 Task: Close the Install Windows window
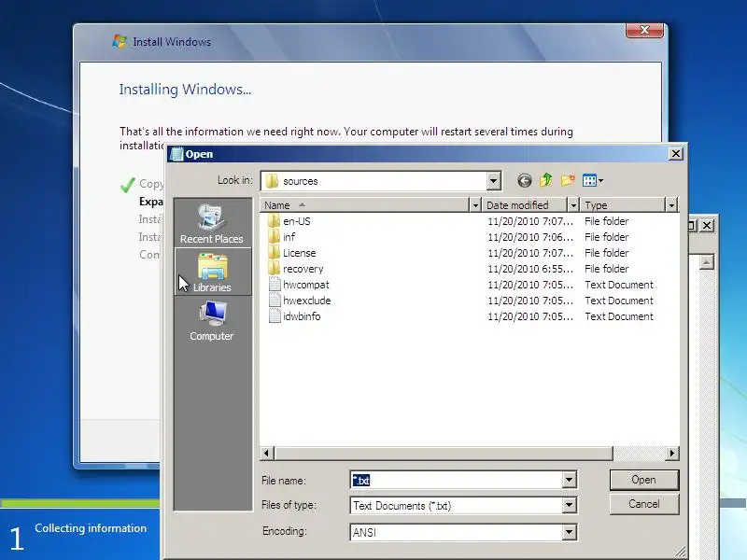[x=644, y=30]
